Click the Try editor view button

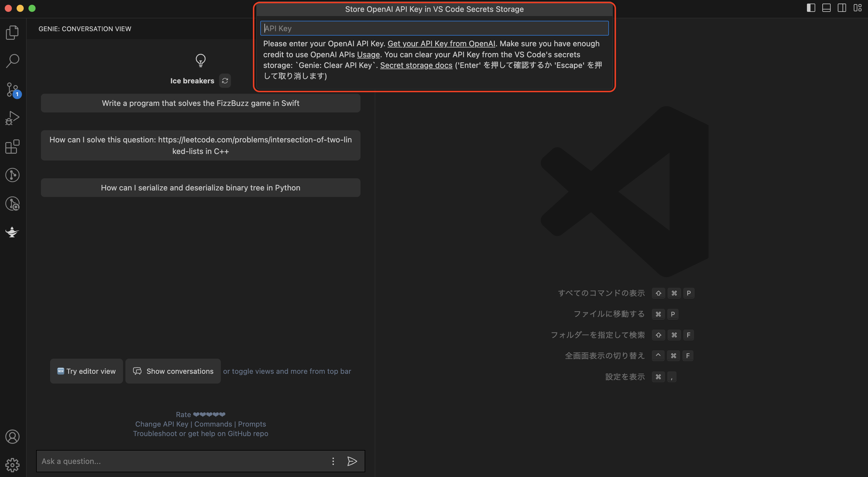[86, 371]
